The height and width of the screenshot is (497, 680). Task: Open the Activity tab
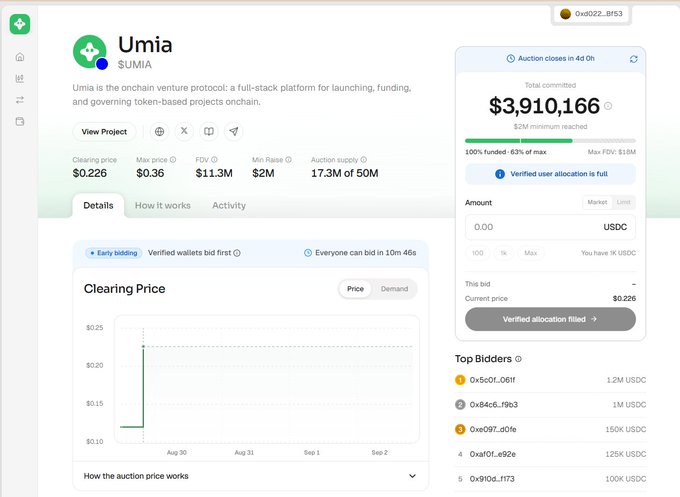pos(229,206)
